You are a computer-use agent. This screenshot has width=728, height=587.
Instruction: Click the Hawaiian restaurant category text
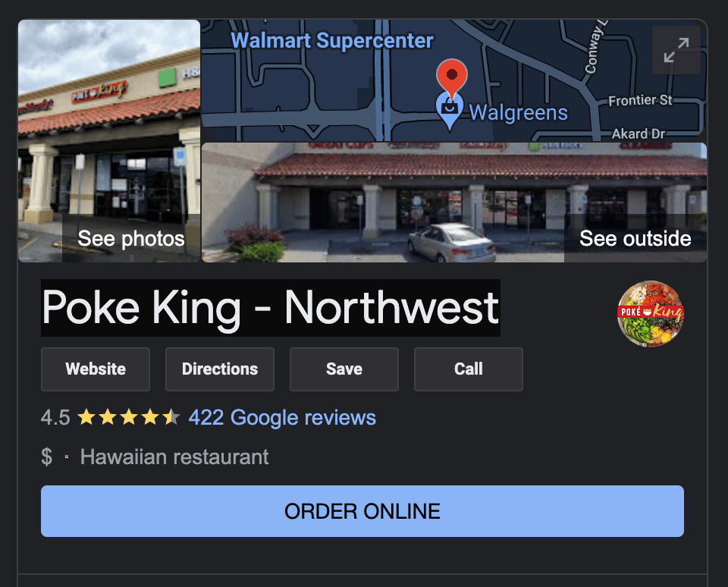click(174, 457)
